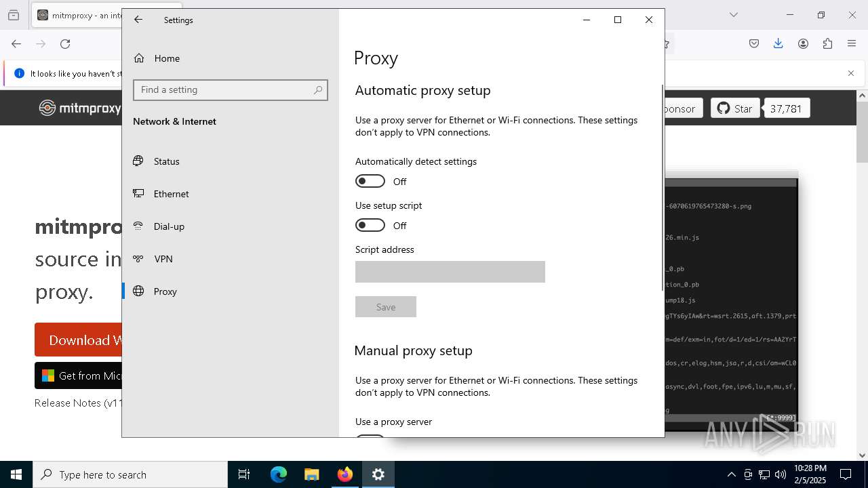Click the Script address field
Viewport: 868px width, 488px height.
(450, 272)
